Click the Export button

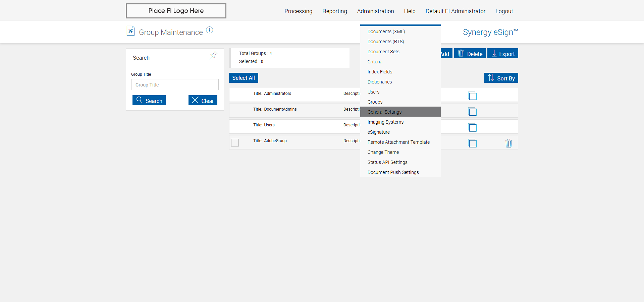502,54
